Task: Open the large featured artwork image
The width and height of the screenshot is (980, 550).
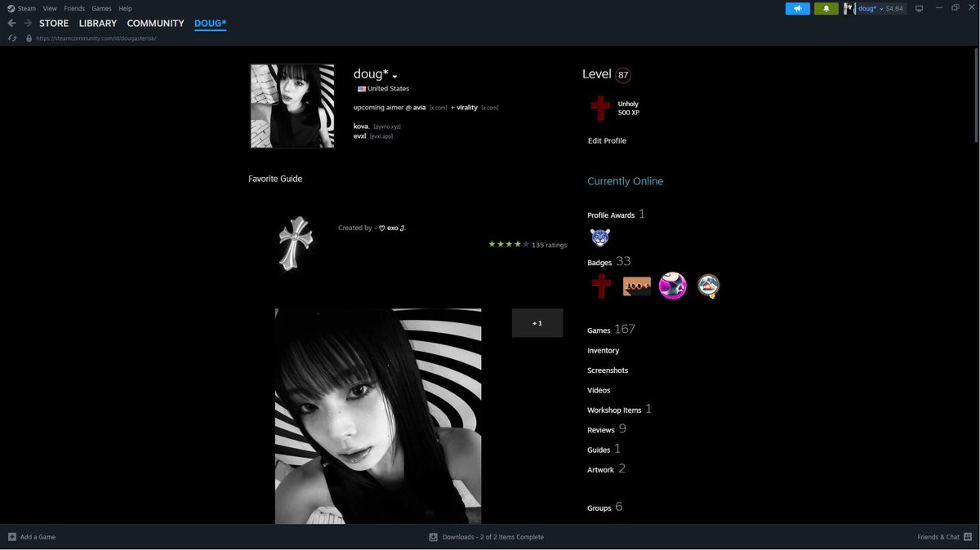Action: point(378,416)
